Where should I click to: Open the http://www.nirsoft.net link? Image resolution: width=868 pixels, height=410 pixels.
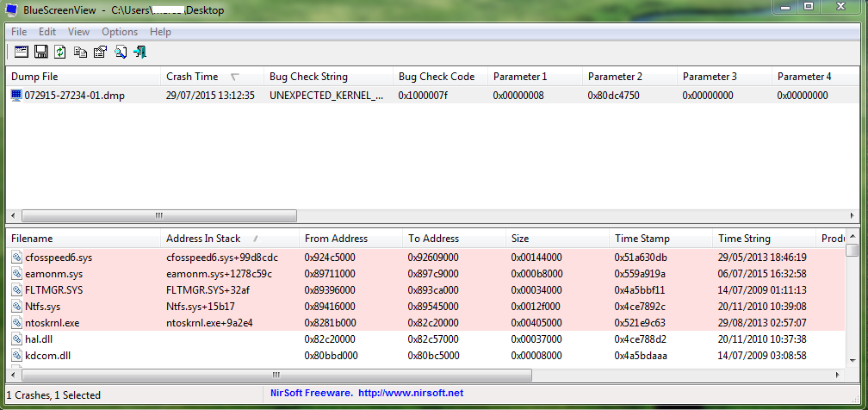(x=411, y=394)
